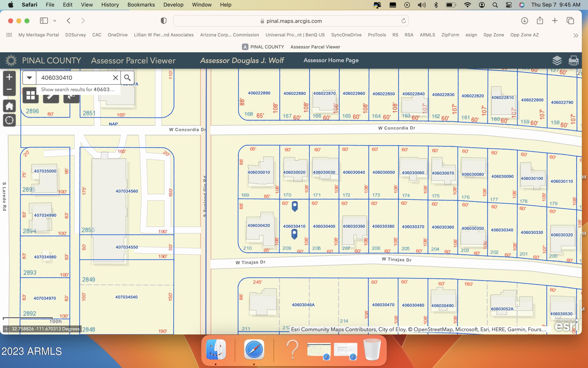Open the Pinal County Assessor Parcel Viewer tab
Viewport: 588px width, 368px height.
(291, 47)
